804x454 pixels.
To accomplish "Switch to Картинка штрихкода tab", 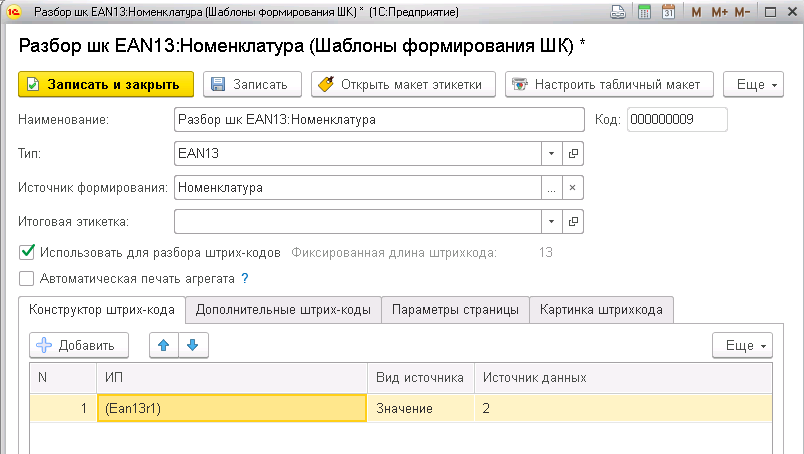I will tap(601, 310).
